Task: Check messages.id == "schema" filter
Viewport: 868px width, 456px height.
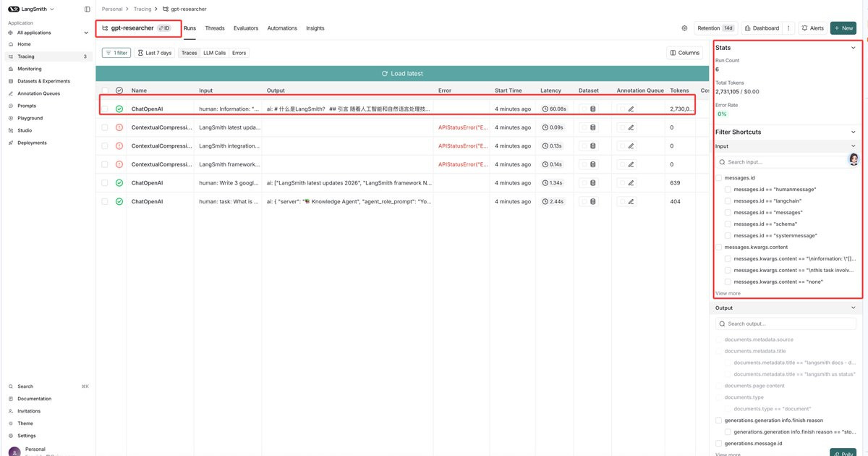Action: 728,224
